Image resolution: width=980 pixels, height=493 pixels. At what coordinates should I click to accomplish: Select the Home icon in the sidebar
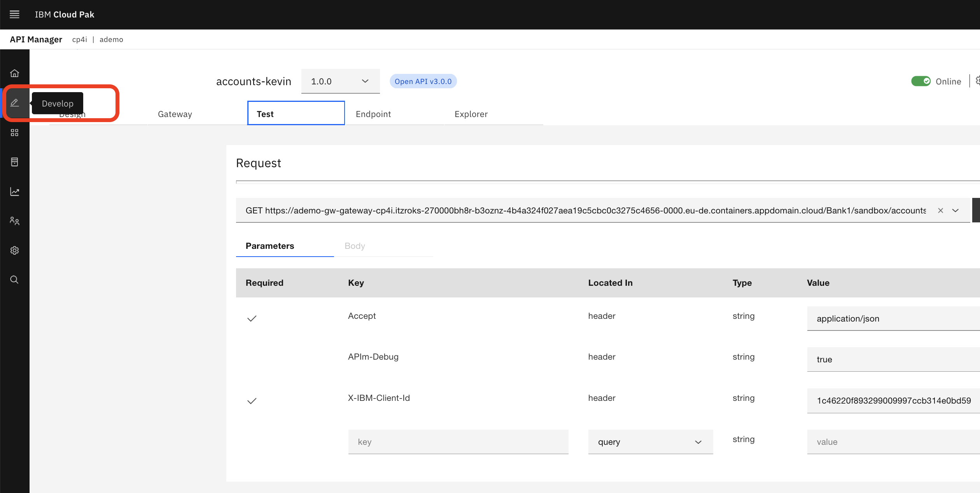[x=15, y=73]
